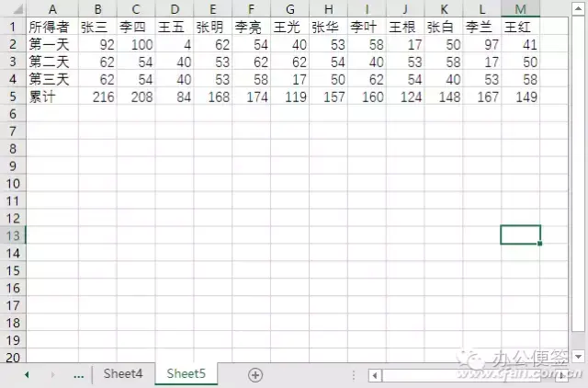The height and width of the screenshot is (388, 588).
Task: Click total cell 216
Action: click(x=97, y=97)
